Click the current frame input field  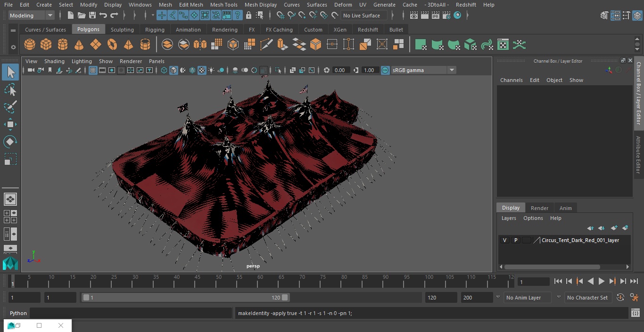point(533,282)
